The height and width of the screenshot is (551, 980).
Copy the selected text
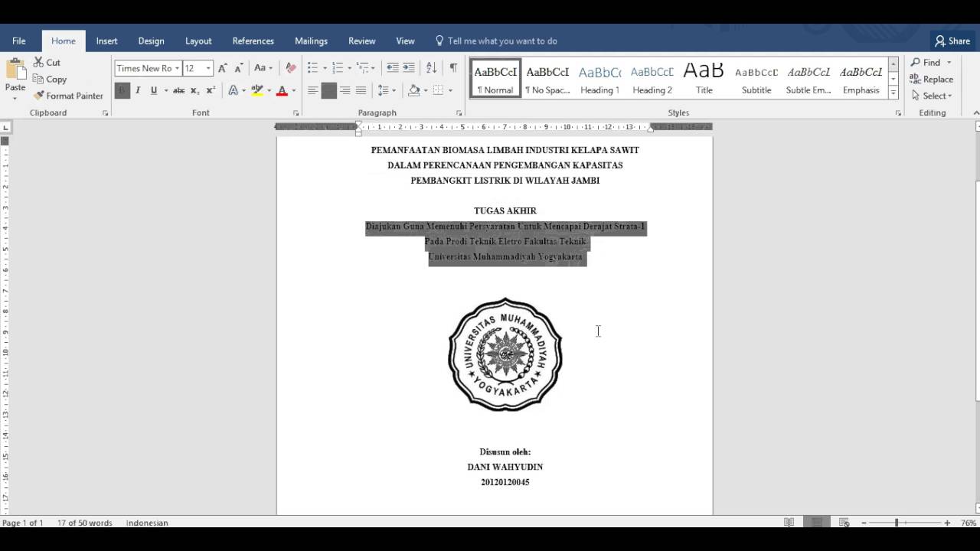point(50,79)
